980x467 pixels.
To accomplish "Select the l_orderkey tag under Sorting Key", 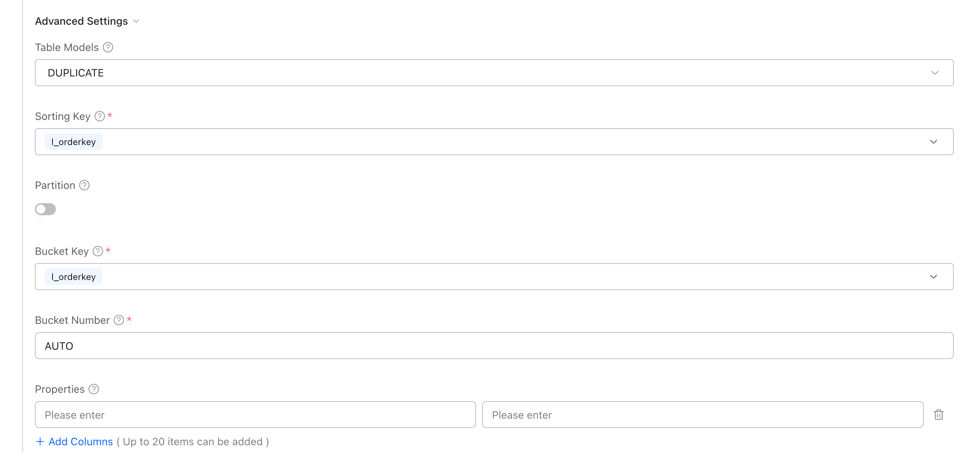I will click(x=73, y=141).
